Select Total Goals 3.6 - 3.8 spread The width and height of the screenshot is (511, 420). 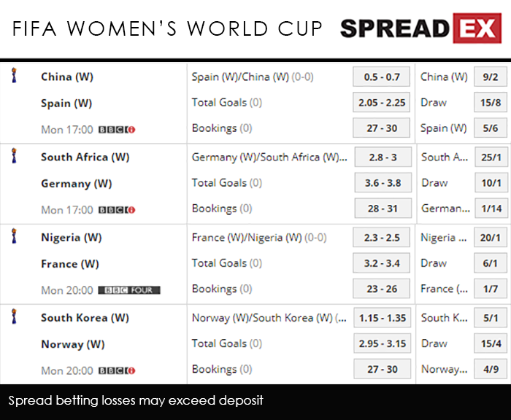coord(382,183)
